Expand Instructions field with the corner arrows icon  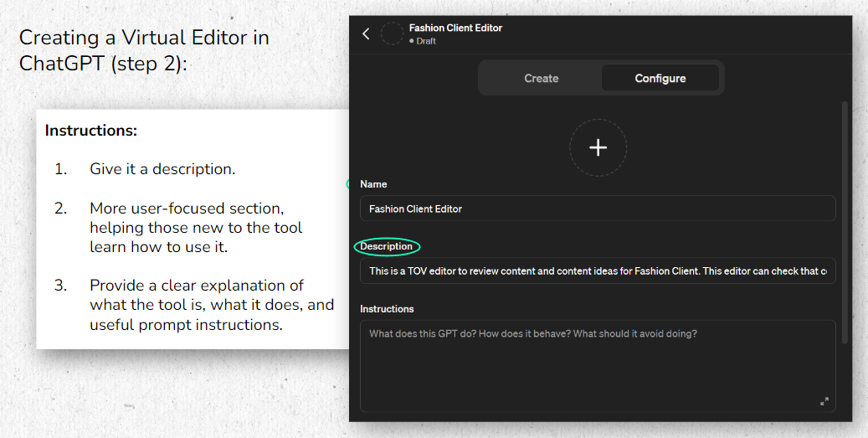point(824,401)
